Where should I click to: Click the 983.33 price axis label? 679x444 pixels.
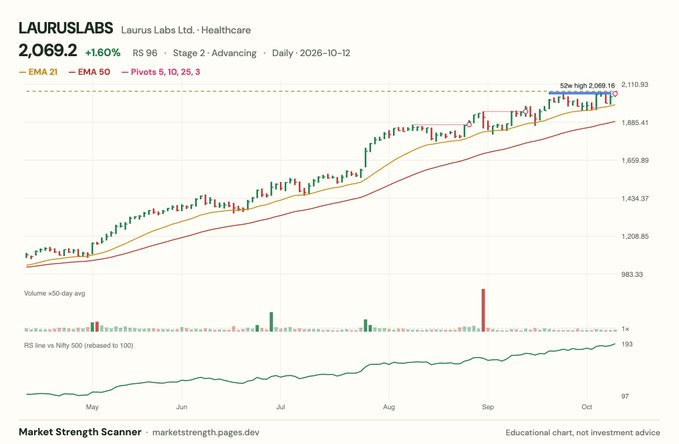pyautogui.click(x=632, y=274)
